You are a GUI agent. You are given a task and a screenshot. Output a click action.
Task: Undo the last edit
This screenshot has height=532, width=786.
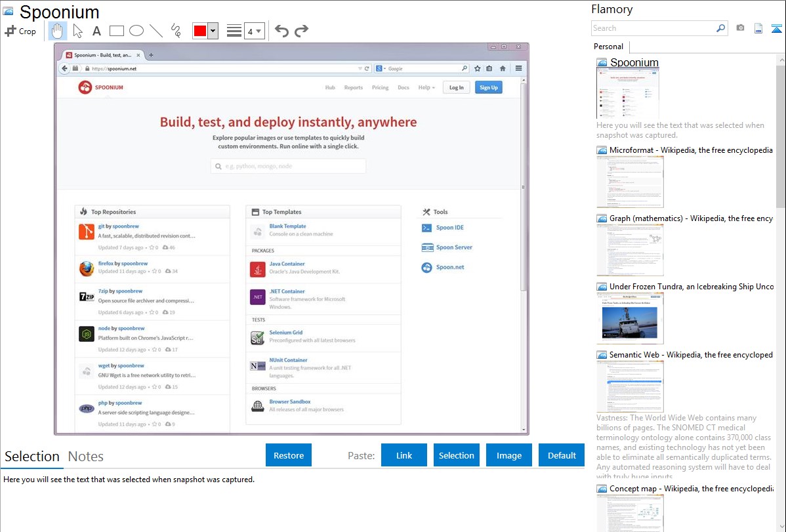281,31
